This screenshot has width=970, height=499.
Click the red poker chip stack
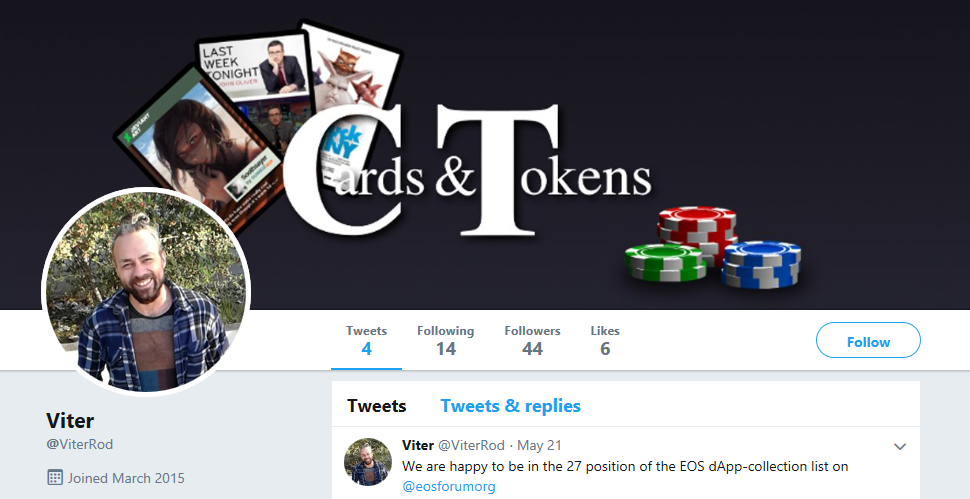698,230
